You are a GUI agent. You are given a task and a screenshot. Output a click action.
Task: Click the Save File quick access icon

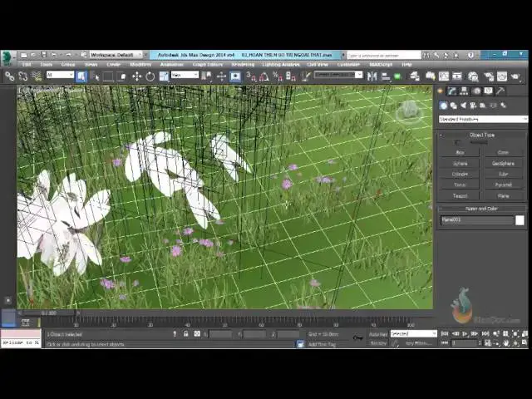[x=44, y=55]
